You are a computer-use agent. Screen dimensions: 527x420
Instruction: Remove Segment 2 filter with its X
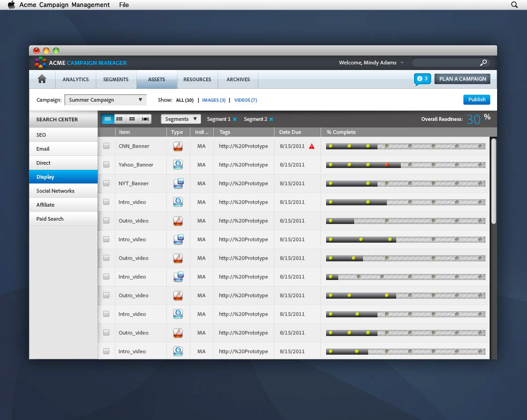(271, 119)
